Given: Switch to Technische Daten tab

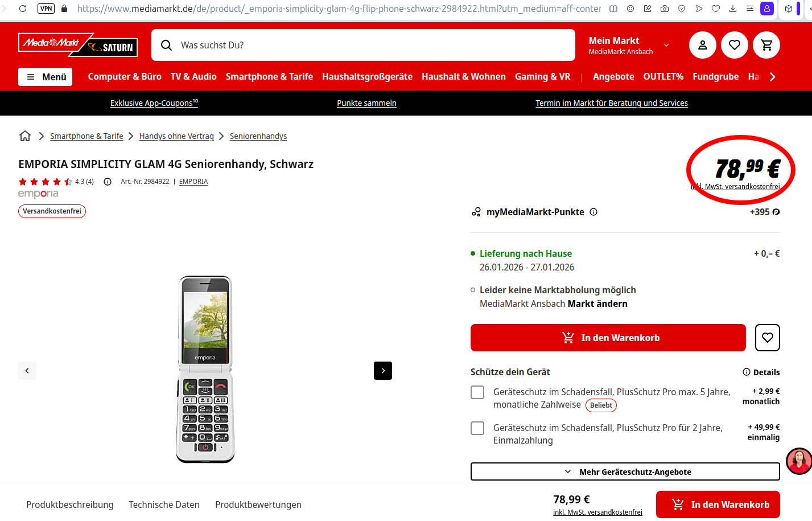Looking at the screenshot, I should [x=164, y=504].
